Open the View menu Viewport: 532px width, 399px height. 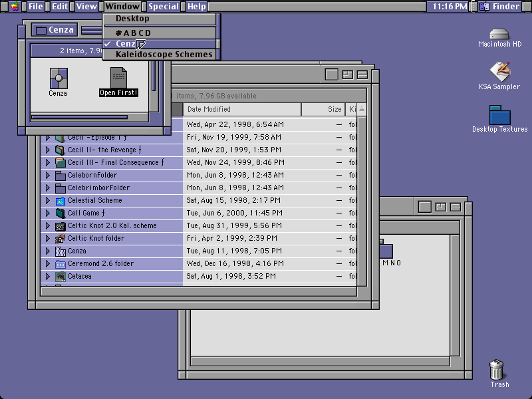(x=86, y=6)
